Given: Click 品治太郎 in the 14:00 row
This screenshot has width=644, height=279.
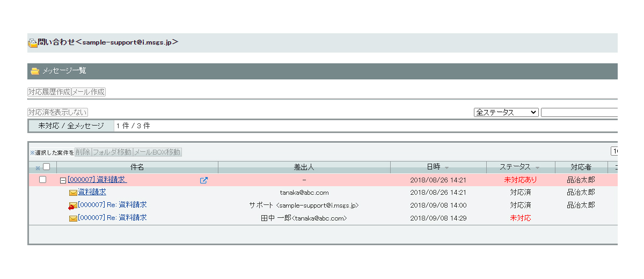Looking at the screenshot, I should [581, 205].
